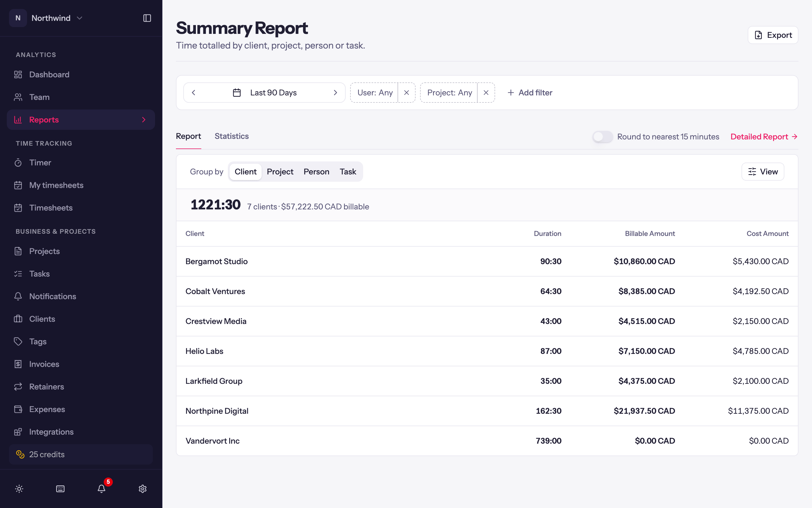Open Retainers in the sidebar
The width and height of the screenshot is (812, 508).
click(x=81, y=387)
